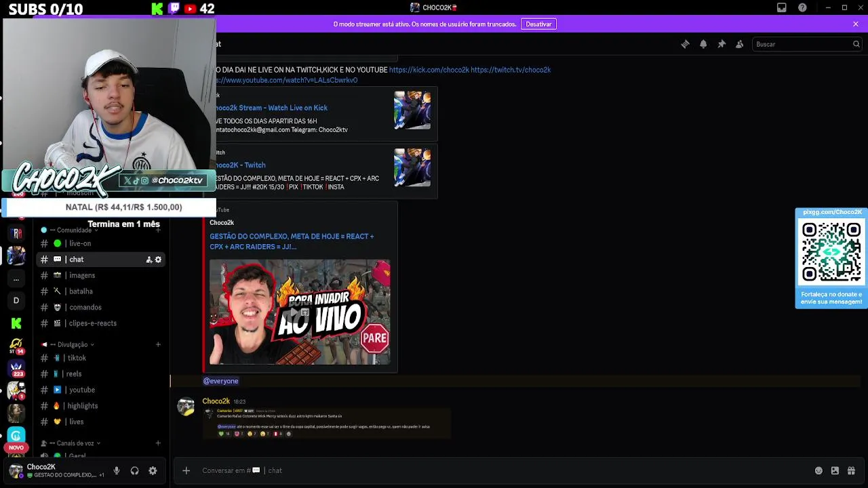Focus the Conversar em chat message box

coord(502,470)
